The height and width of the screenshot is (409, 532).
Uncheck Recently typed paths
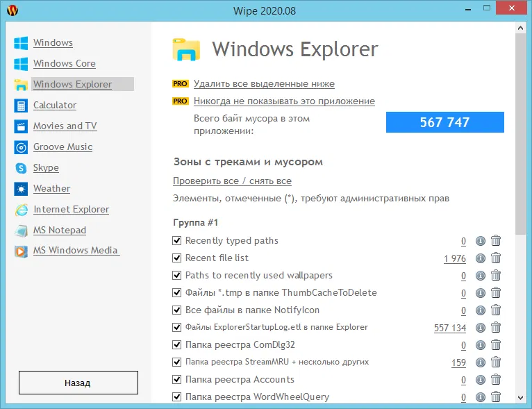(177, 241)
